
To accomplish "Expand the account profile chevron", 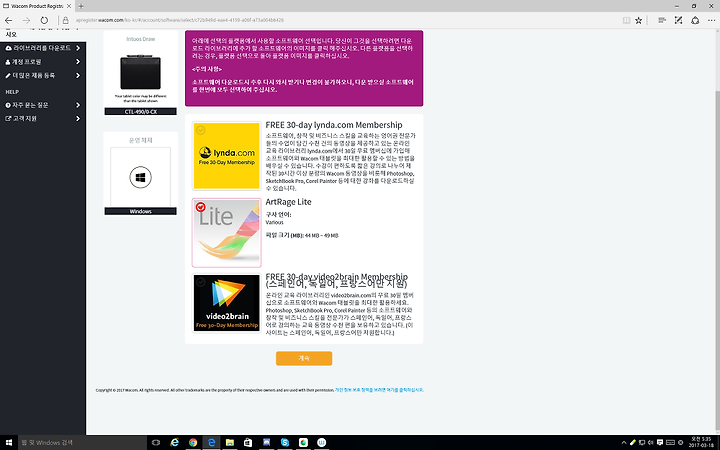I will [78, 62].
